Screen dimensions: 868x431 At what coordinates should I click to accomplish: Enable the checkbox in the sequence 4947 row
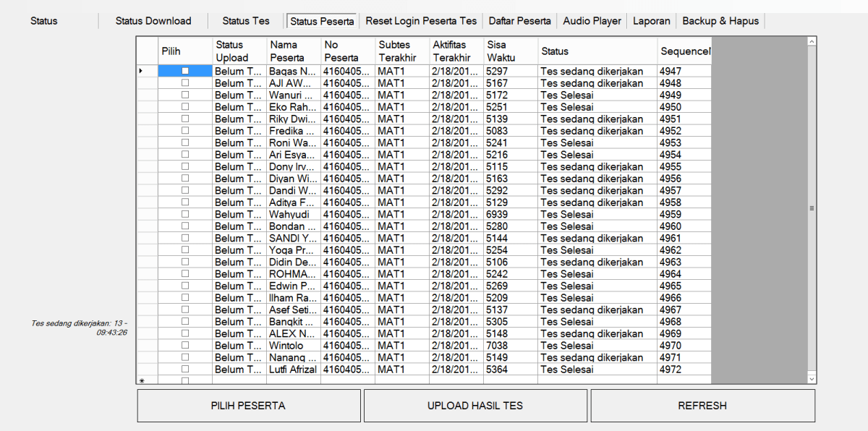coord(185,72)
